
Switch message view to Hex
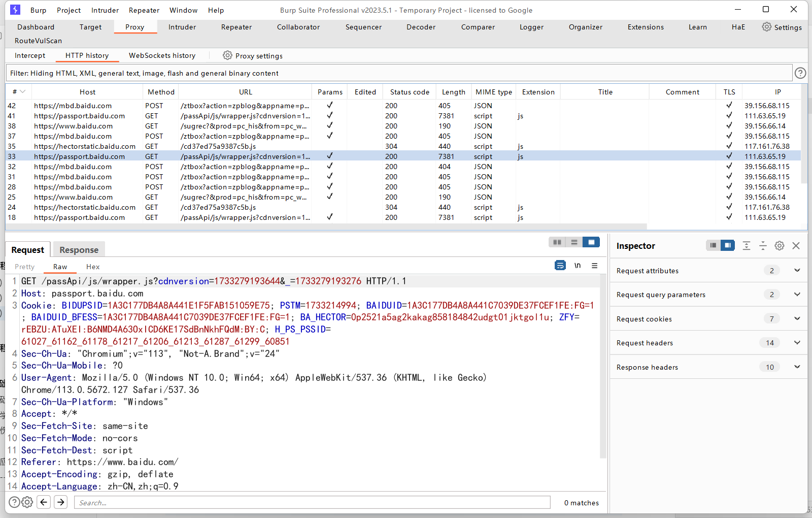93,267
